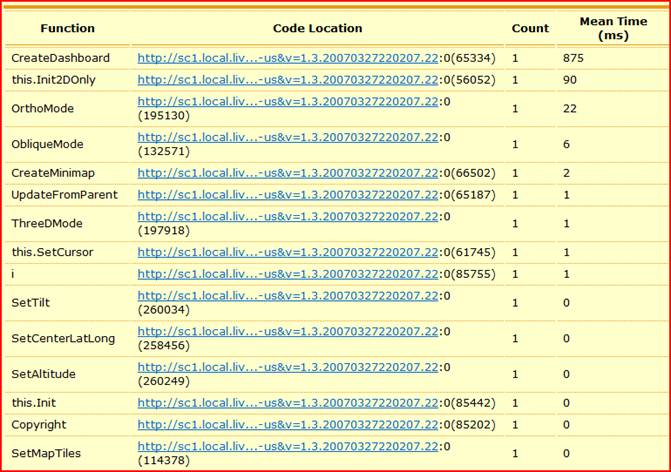Click the Function column header

coord(68,28)
